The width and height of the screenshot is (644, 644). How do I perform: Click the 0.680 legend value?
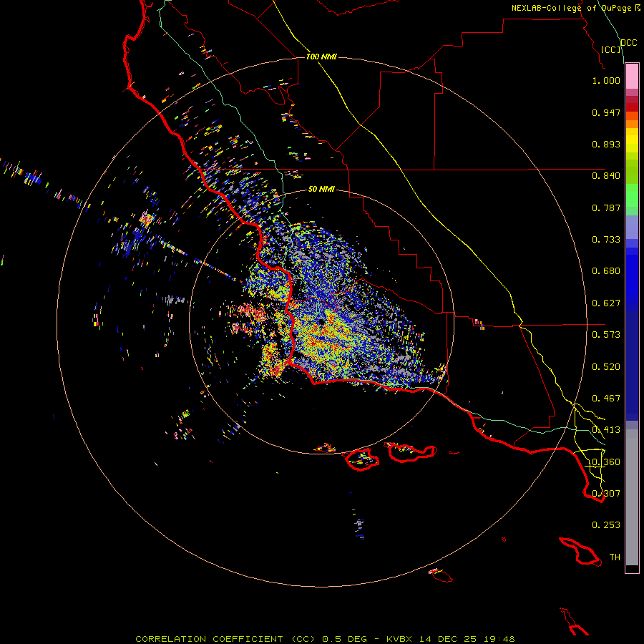(606, 271)
